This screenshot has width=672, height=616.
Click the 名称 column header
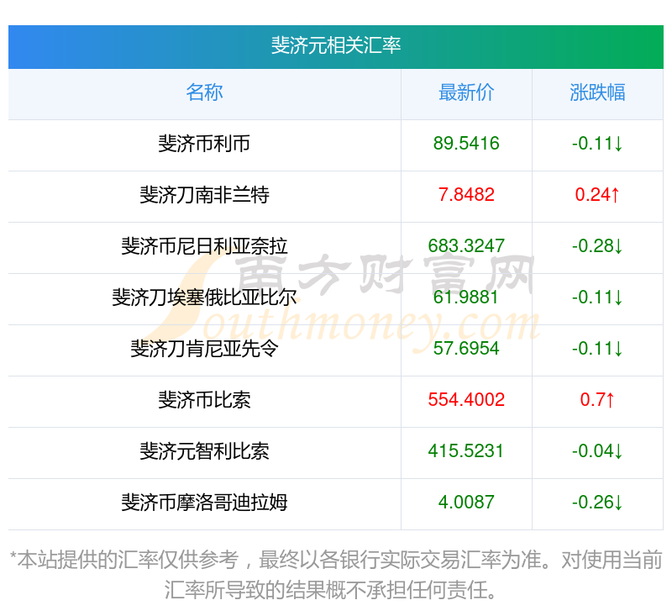pyautogui.click(x=204, y=92)
